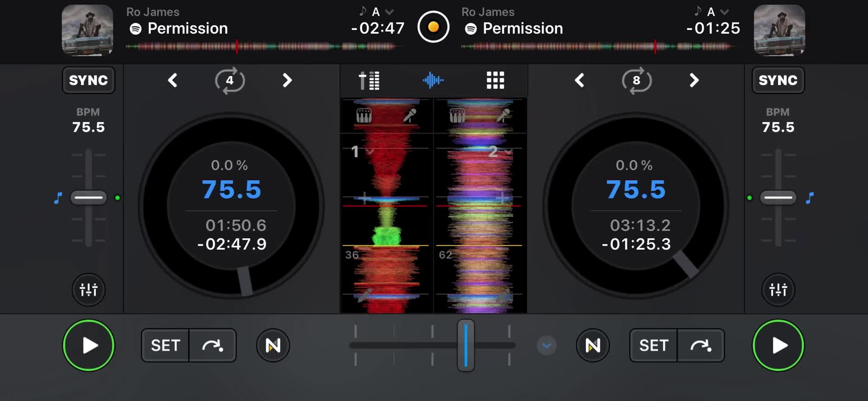The image size is (868, 401).
Task: Double the loop length on the right deck
Action: point(694,81)
